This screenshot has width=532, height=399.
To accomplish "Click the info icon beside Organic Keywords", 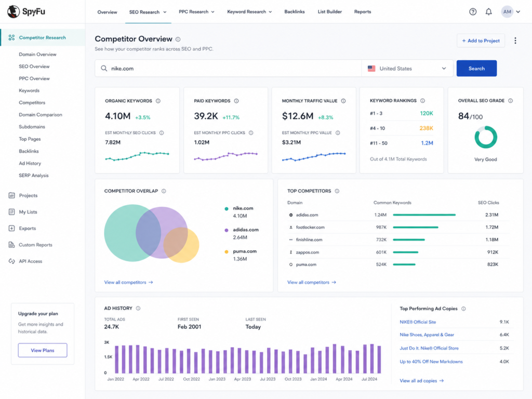I will click(x=158, y=101).
